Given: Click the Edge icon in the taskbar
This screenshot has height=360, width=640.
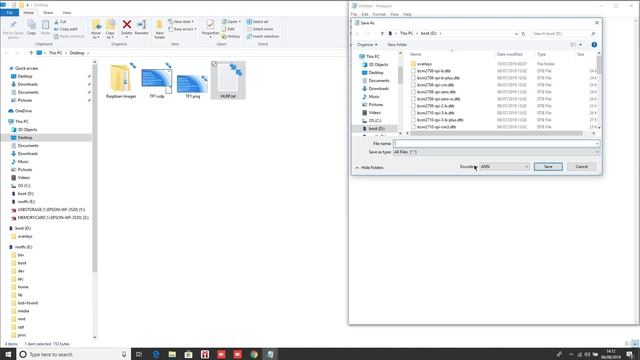Looking at the screenshot, I should 156,354.
